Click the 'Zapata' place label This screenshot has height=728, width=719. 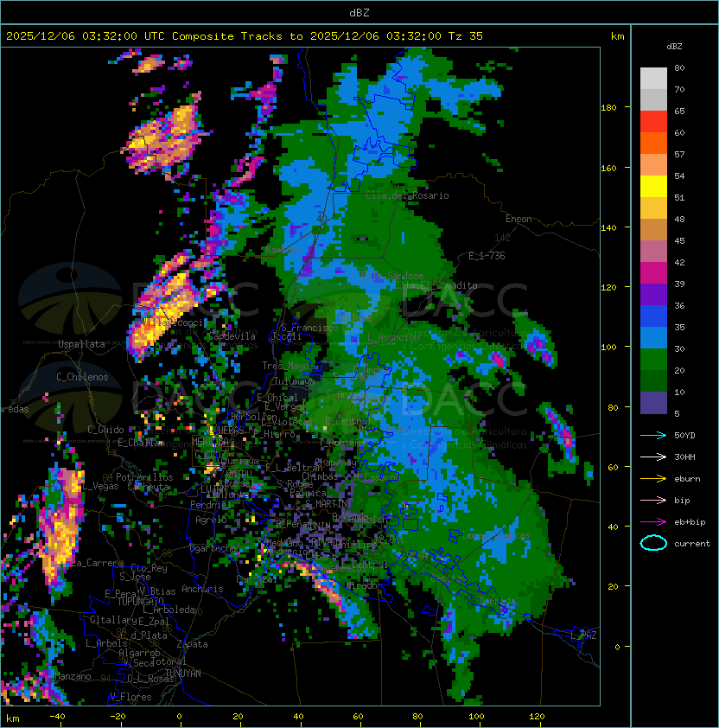coord(192,644)
